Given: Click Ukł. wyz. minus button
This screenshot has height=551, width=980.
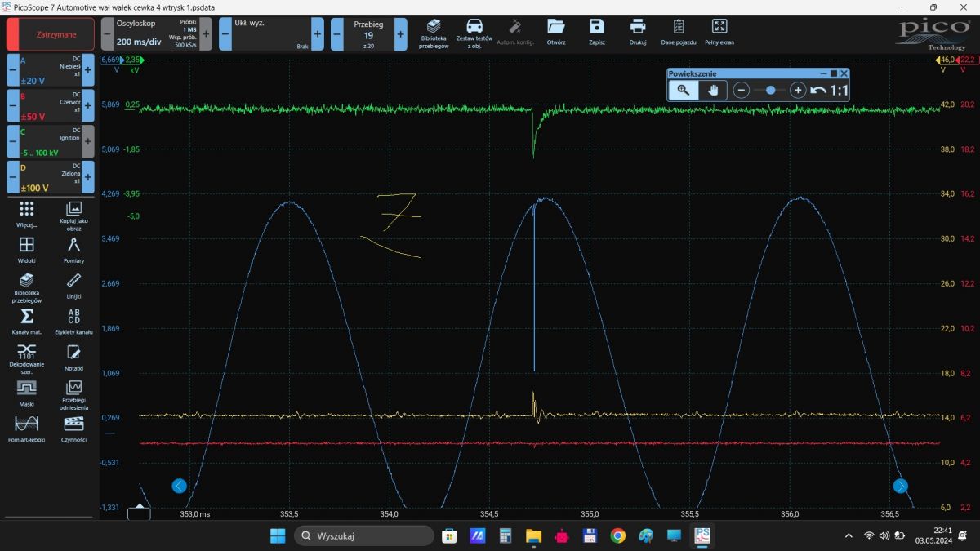Looking at the screenshot, I should (225, 34).
